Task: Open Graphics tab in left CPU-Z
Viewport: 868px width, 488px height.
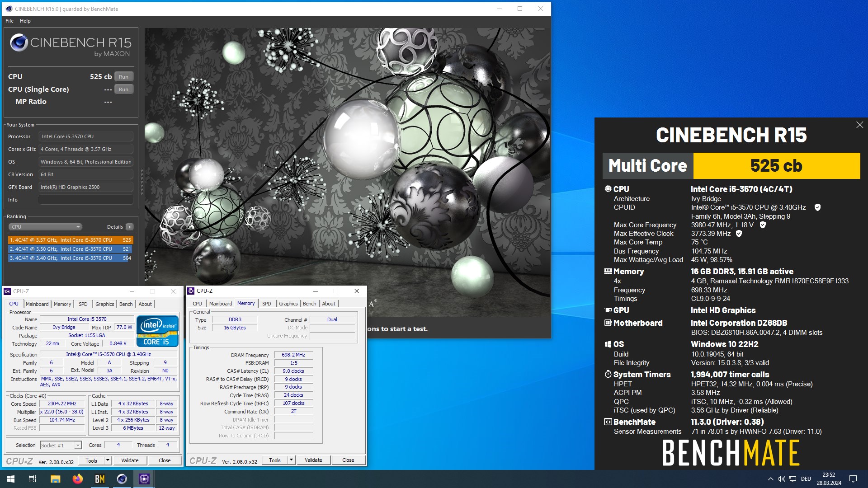Action: click(105, 304)
